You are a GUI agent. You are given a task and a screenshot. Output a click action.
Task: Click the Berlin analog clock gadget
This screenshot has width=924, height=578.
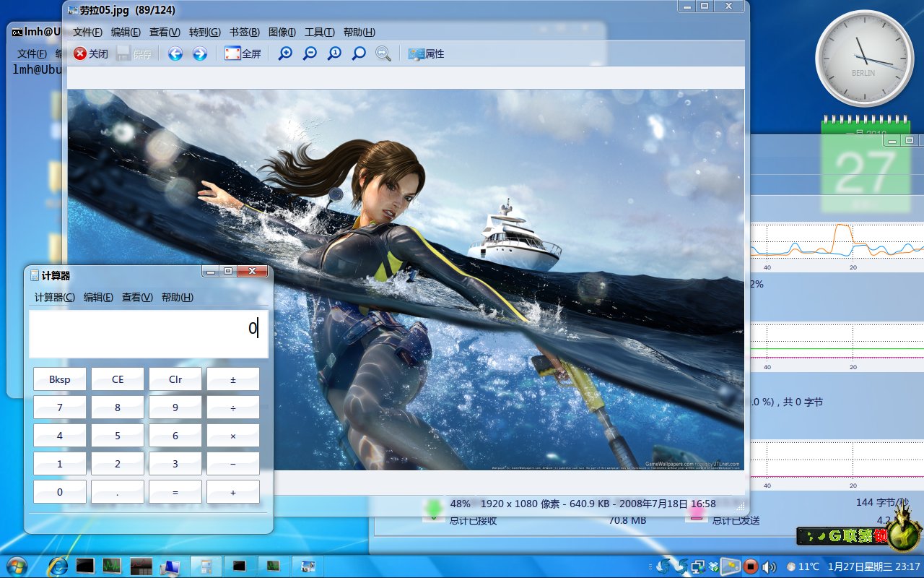863,58
